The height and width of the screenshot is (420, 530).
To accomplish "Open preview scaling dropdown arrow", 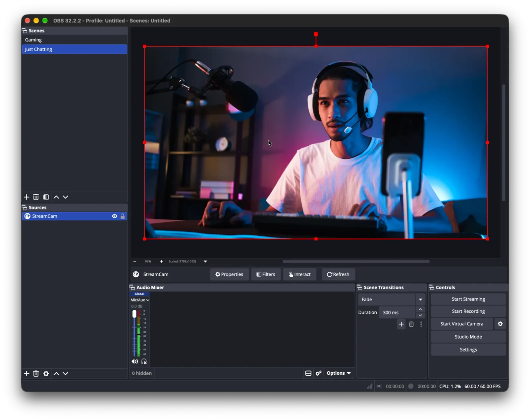I will tap(205, 261).
